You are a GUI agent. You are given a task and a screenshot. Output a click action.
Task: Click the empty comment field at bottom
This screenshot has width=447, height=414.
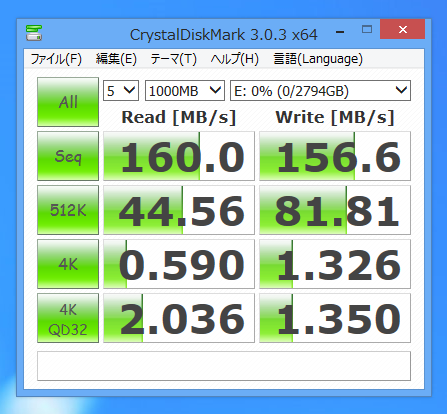pos(224,366)
